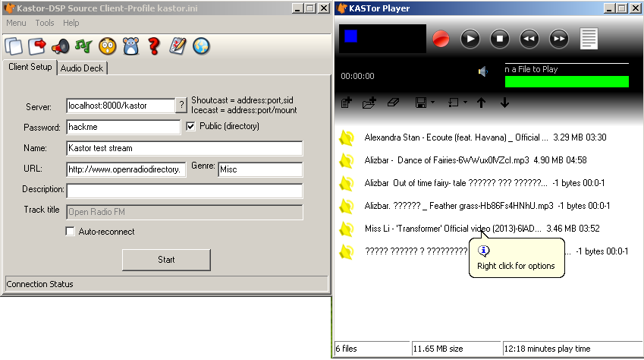
Task: Click the fast forward button in KASTor Player
Action: 559,39
